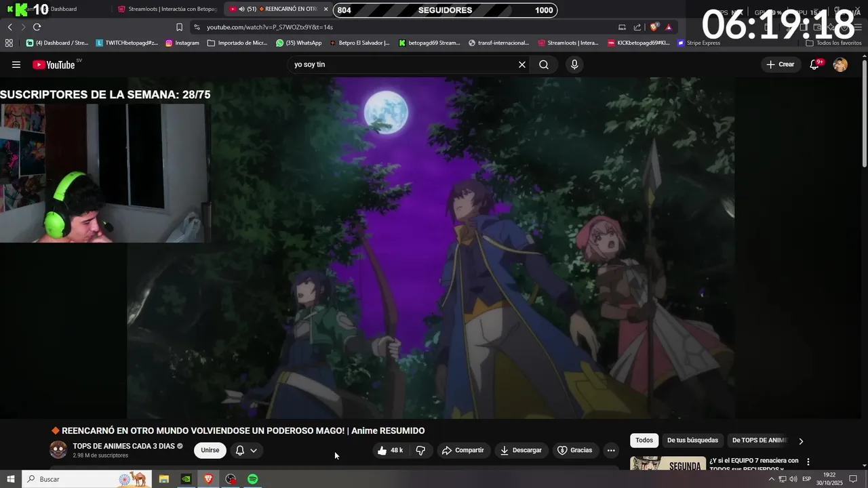Show hidden system tray icons
Screen dimensions: 868x488
(x=771, y=479)
